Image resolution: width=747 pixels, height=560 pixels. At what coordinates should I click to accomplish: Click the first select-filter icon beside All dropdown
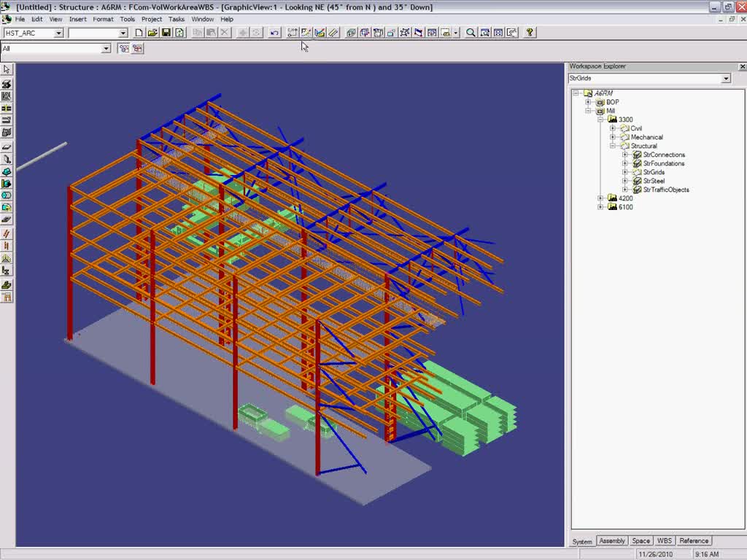[x=124, y=48]
